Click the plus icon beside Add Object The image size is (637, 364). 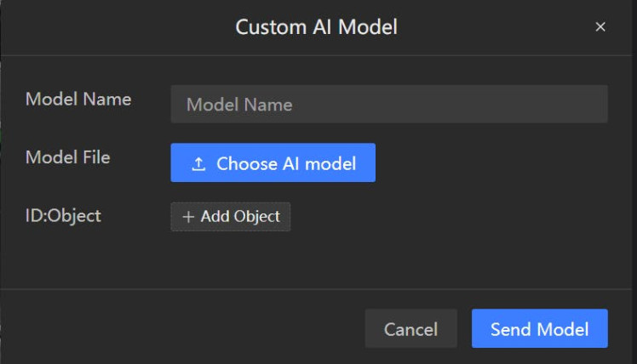[188, 217]
